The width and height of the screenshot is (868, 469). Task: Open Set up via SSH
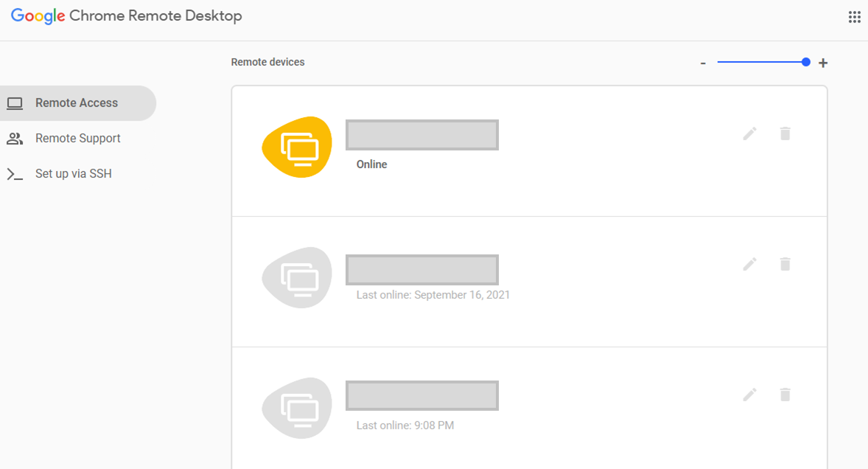[x=74, y=174]
